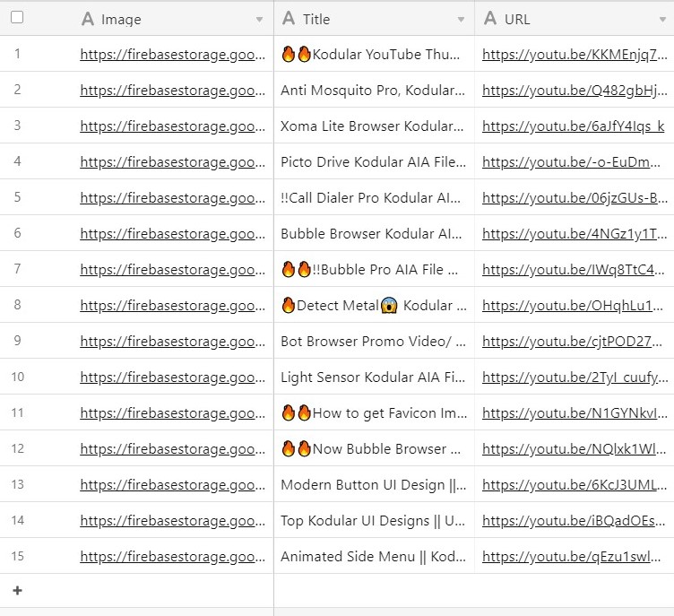Select row number 12

[x=17, y=448]
